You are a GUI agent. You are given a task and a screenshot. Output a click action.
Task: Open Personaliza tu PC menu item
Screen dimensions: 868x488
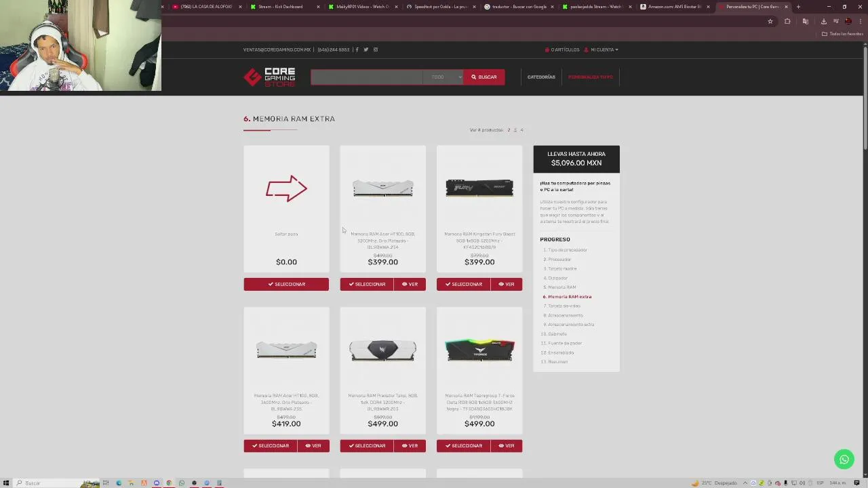[591, 77]
